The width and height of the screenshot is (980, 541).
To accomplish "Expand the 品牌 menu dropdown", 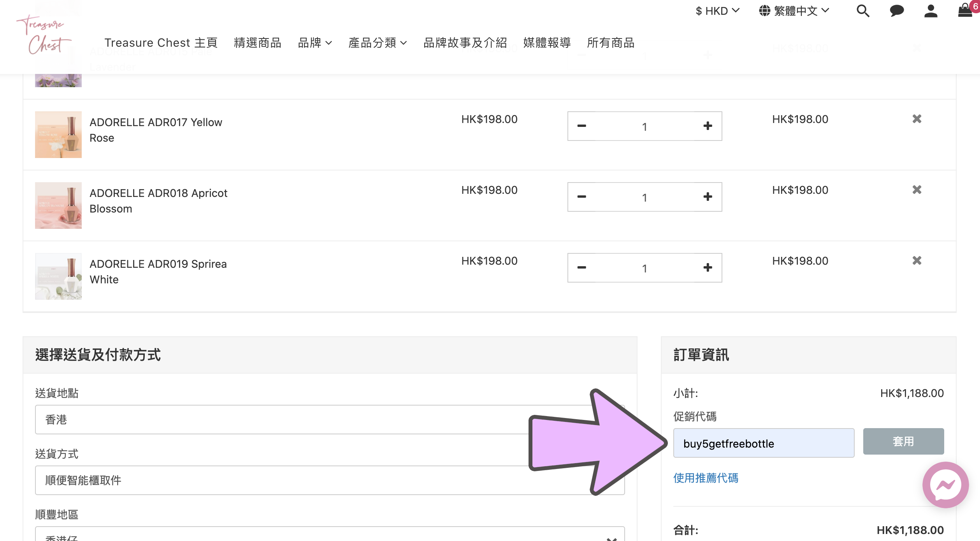I will [x=314, y=43].
